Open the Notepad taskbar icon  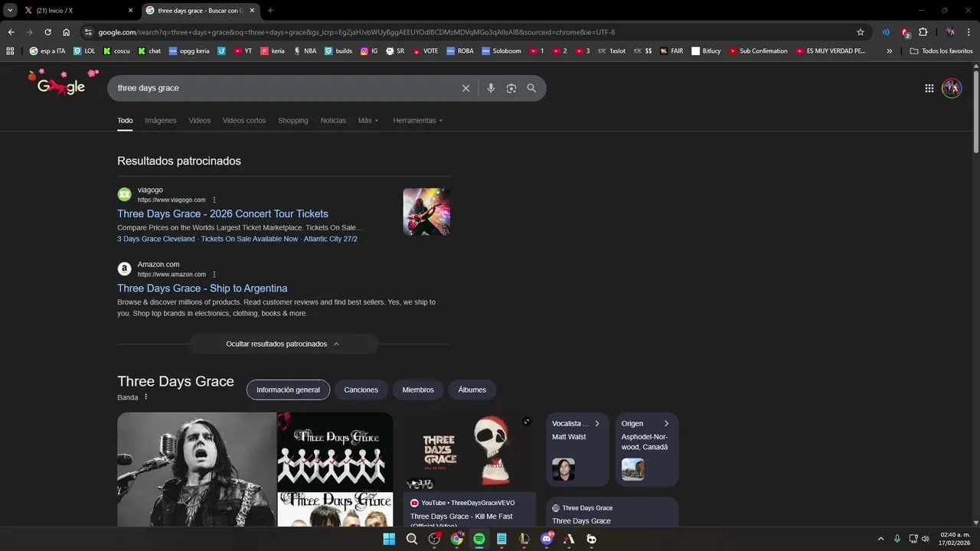501,539
